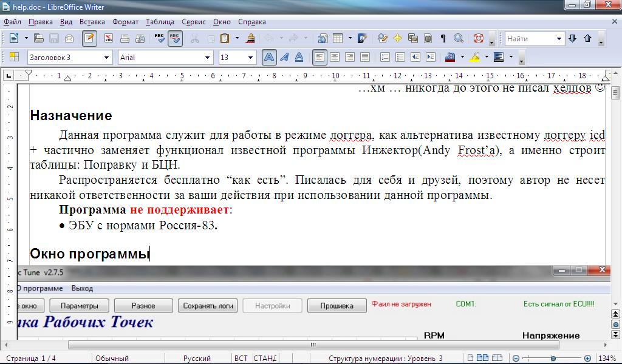
Task: Toggle italic formatting
Action: (x=284, y=58)
